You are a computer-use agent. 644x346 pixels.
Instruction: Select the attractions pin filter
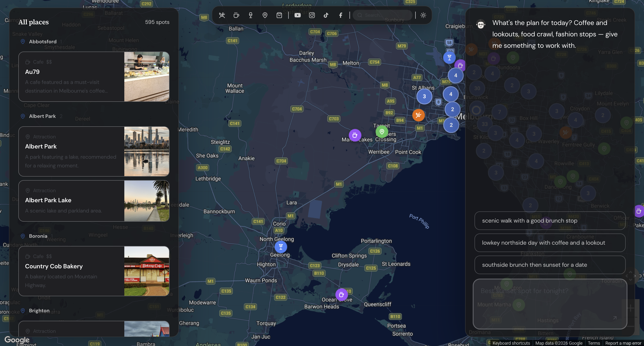[265, 15]
